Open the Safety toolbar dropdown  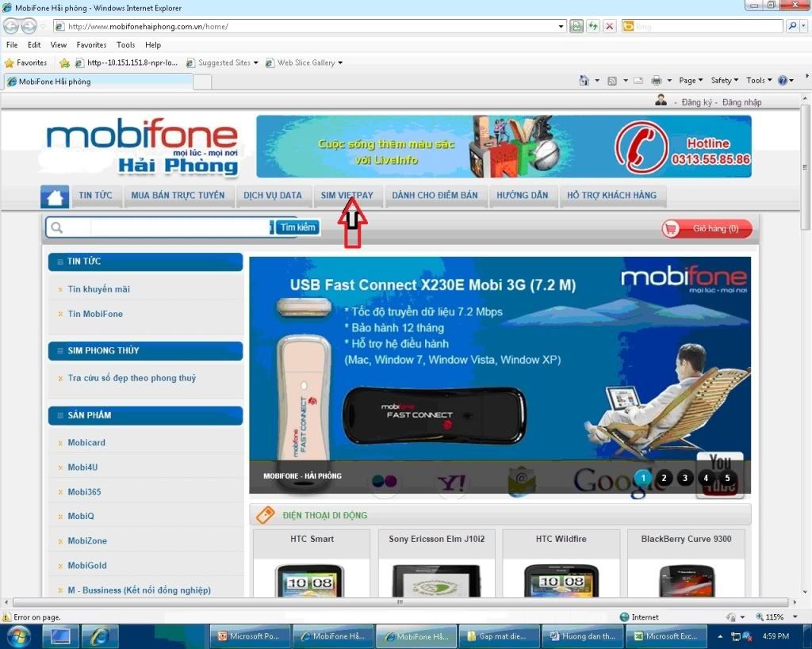(x=725, y=80)
